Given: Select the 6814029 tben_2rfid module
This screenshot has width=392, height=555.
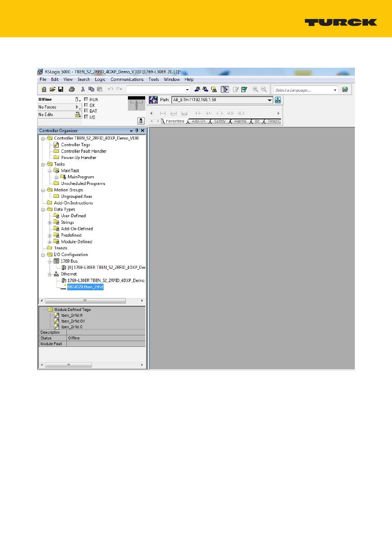Looking at the screenshot, I should (85, 287).
